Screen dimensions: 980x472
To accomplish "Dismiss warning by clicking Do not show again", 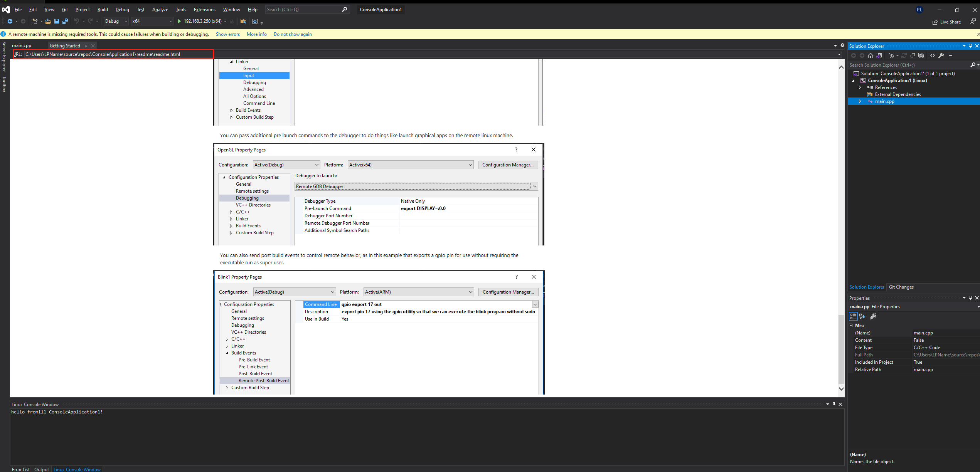I will click(293, 34).
